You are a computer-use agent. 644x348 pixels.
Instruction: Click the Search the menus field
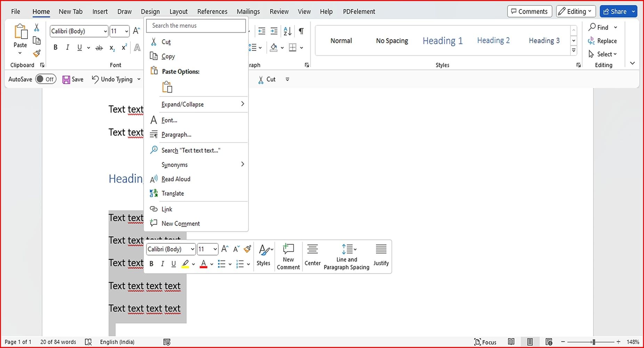coord(196,26)
